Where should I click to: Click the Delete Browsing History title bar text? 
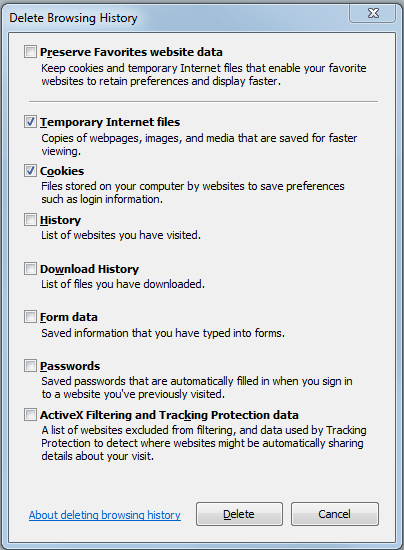point(73,18)
